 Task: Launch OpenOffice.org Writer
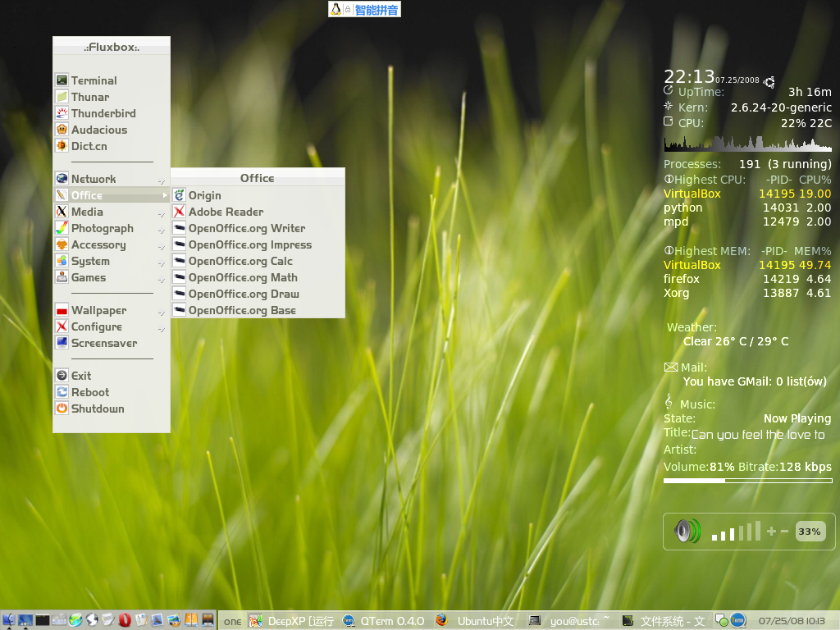[258, 228]
